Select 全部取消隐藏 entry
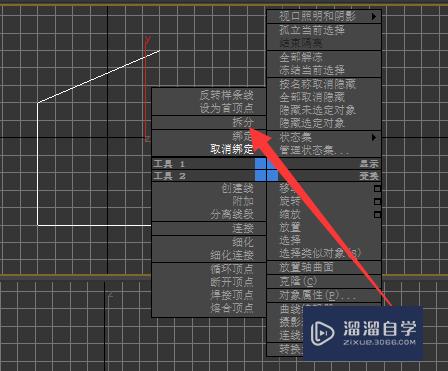 coord(312,97)
